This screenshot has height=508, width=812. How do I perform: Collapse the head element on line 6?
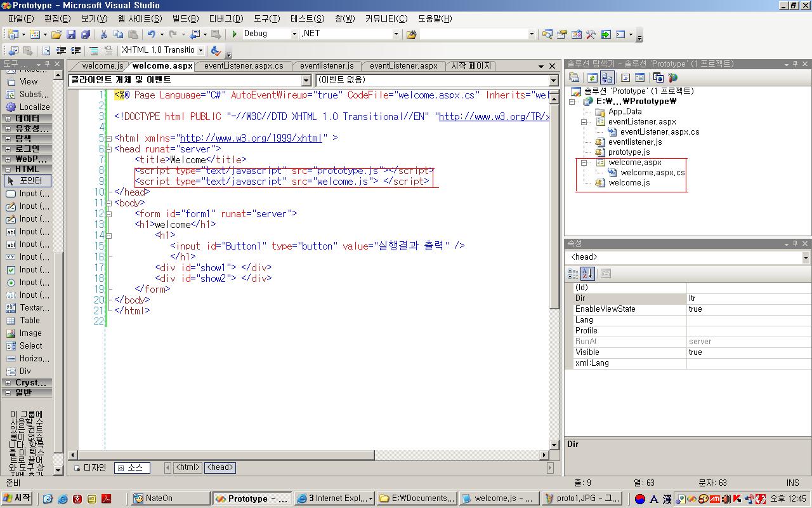coord(109,149)
